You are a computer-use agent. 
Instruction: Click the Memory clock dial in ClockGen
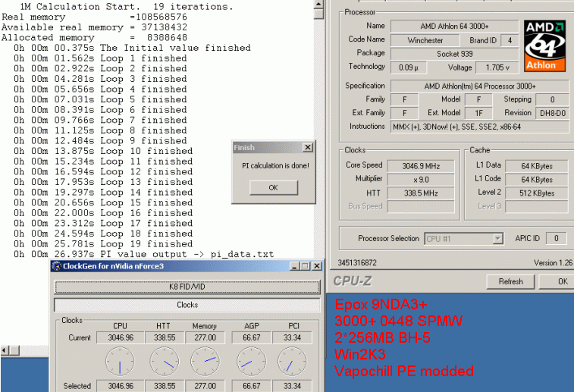[205, 361]
